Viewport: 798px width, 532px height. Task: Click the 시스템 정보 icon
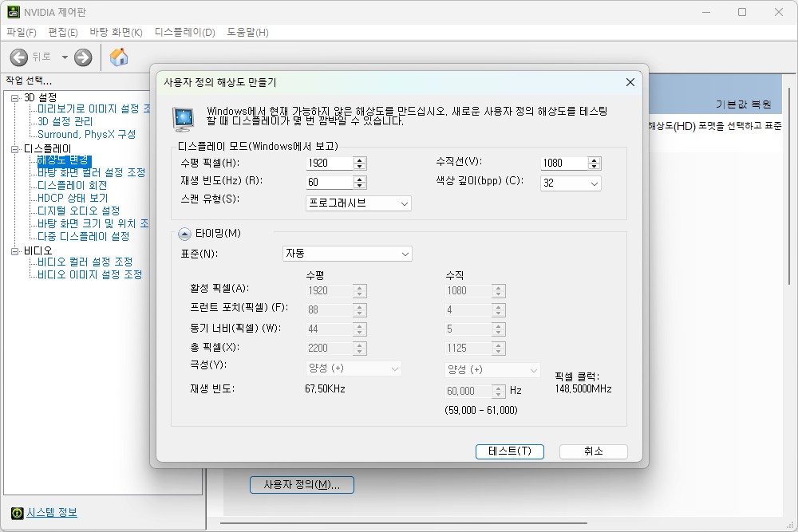[18, 513]
